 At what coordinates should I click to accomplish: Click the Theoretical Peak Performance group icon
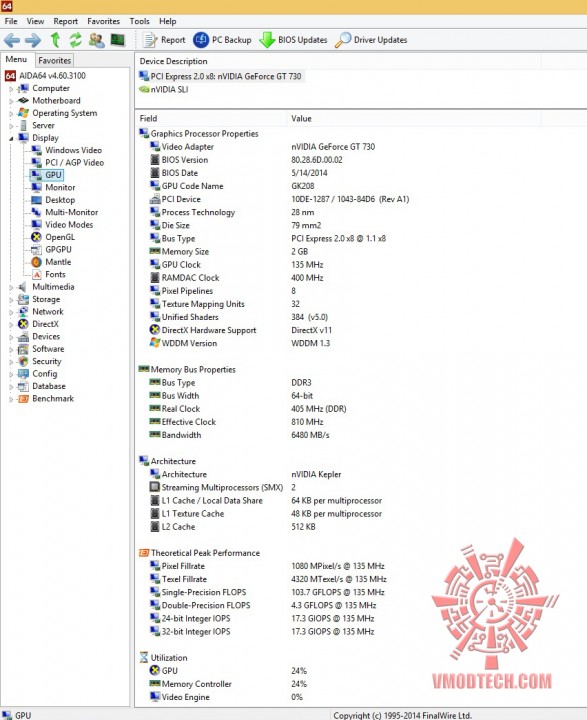144,553
